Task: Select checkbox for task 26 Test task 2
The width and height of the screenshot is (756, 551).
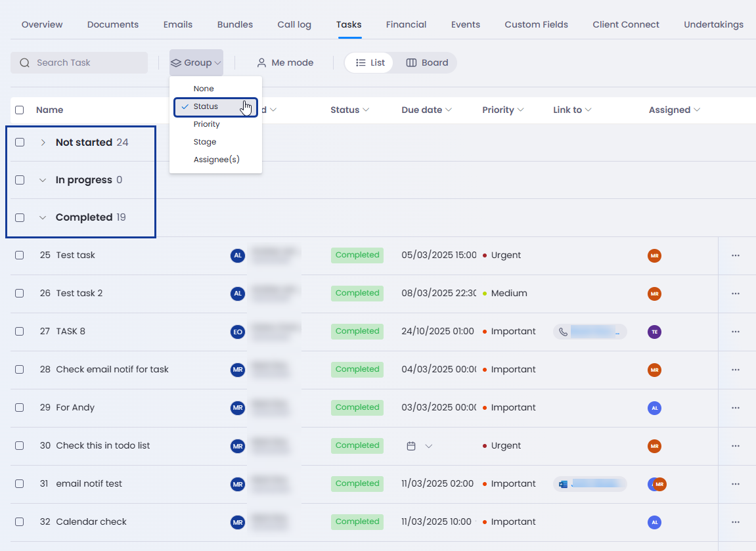Action: tap(19, 293)
